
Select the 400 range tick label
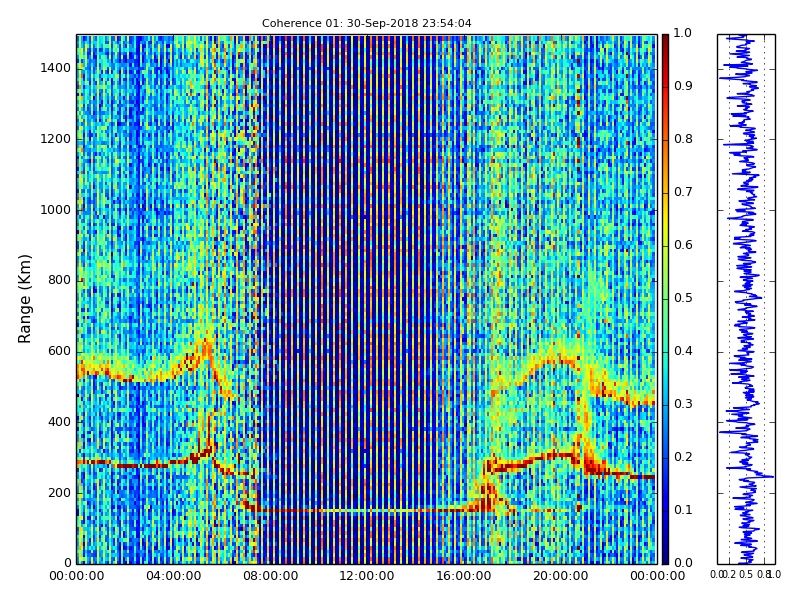(60, 422)
